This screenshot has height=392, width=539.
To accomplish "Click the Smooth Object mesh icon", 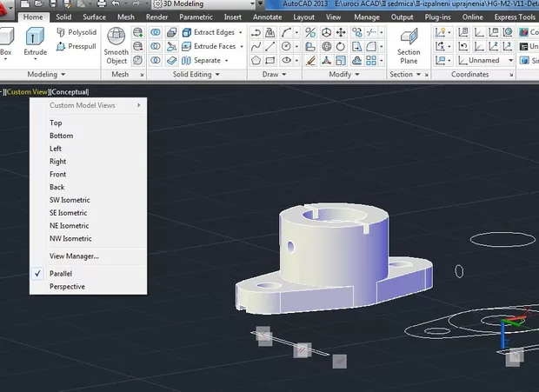I will point(116,43).
